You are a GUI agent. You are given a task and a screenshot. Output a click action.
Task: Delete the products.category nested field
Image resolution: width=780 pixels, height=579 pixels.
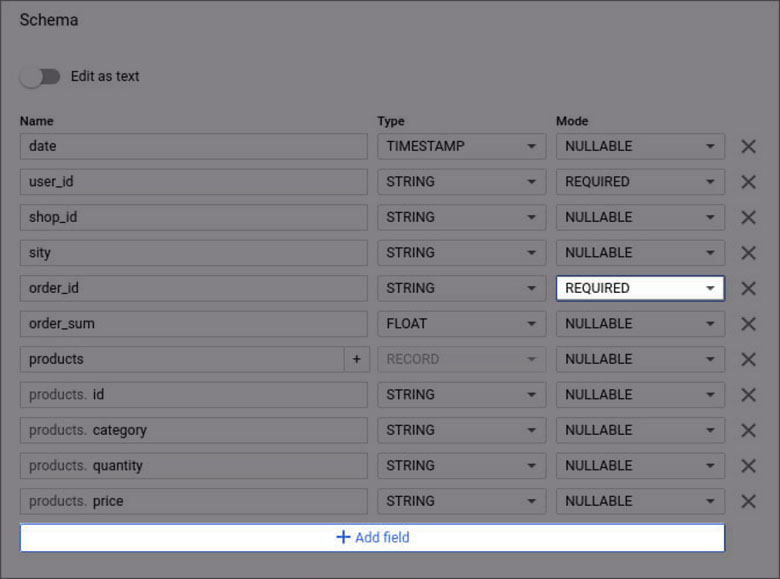pos(748,430)
